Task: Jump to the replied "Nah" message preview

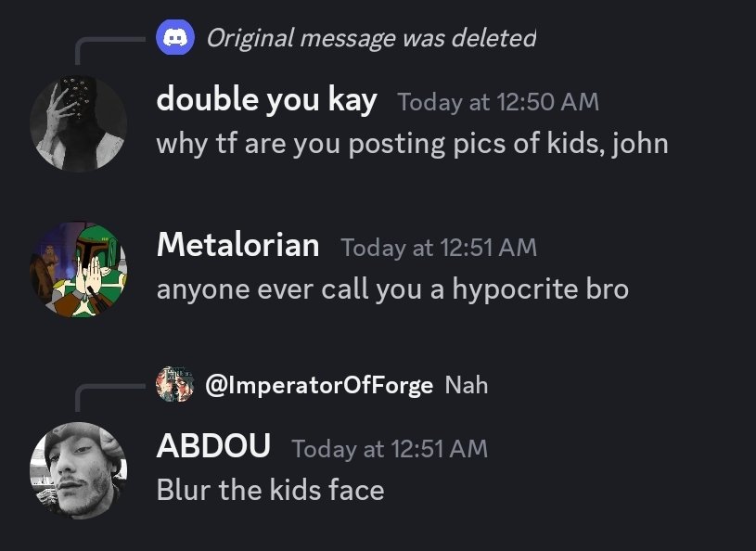Action: click(x=467, y=385)
